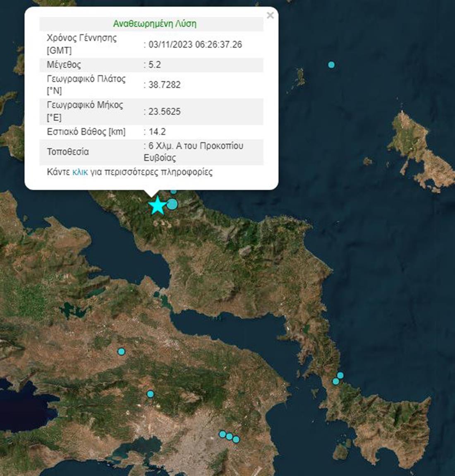Viewport: 455px width, 476px height.
Task: Click the "Αναθεωρημένη Λύση" popup header
Action: [x=155, y=24]
